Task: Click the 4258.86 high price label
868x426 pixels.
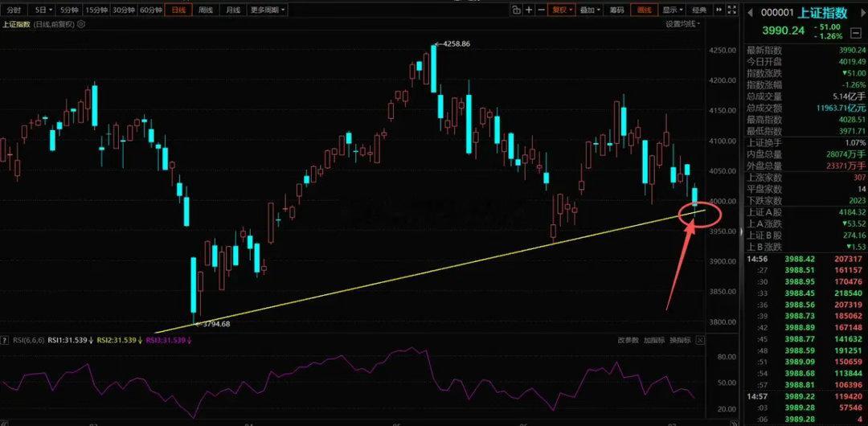Action: tap(457, 43)
